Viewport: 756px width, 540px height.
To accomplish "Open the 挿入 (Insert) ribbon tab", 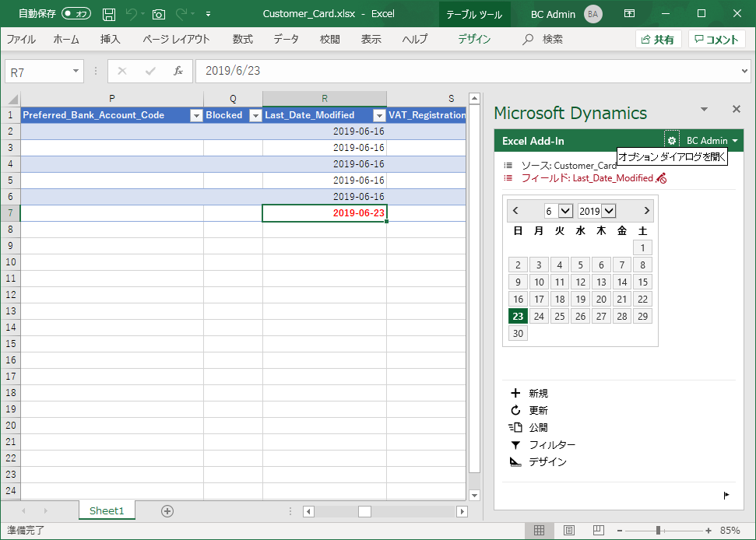I will [111, 39].
